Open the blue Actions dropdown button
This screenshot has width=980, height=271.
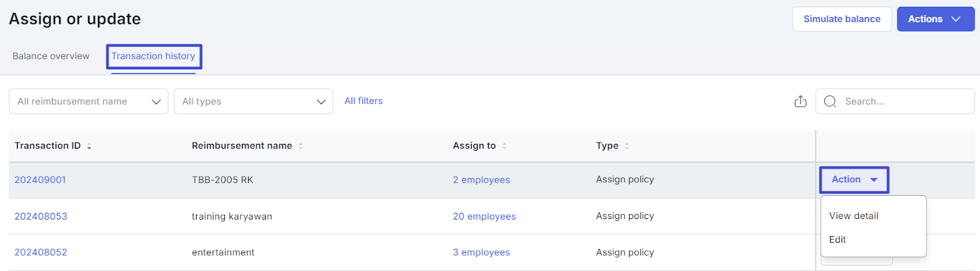(935, 19)
